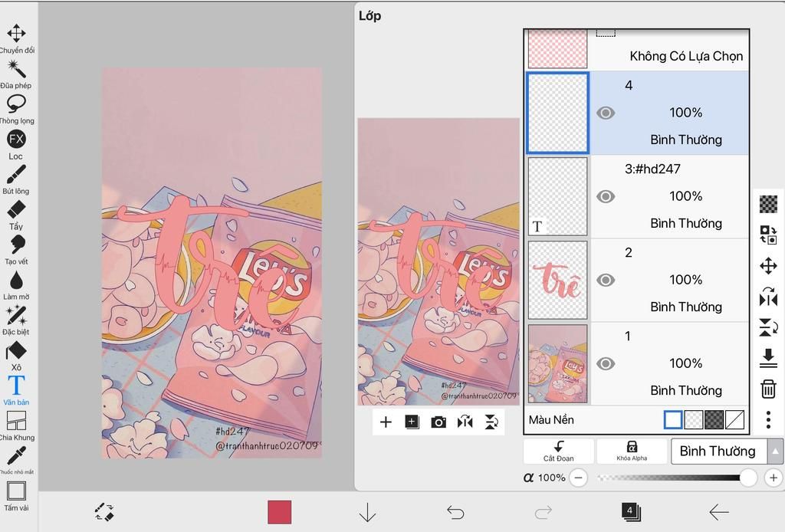Viewport: 785px width, 532px height.
Task: Merge layer down with download-arrow icon
Action: pos(768,358)
